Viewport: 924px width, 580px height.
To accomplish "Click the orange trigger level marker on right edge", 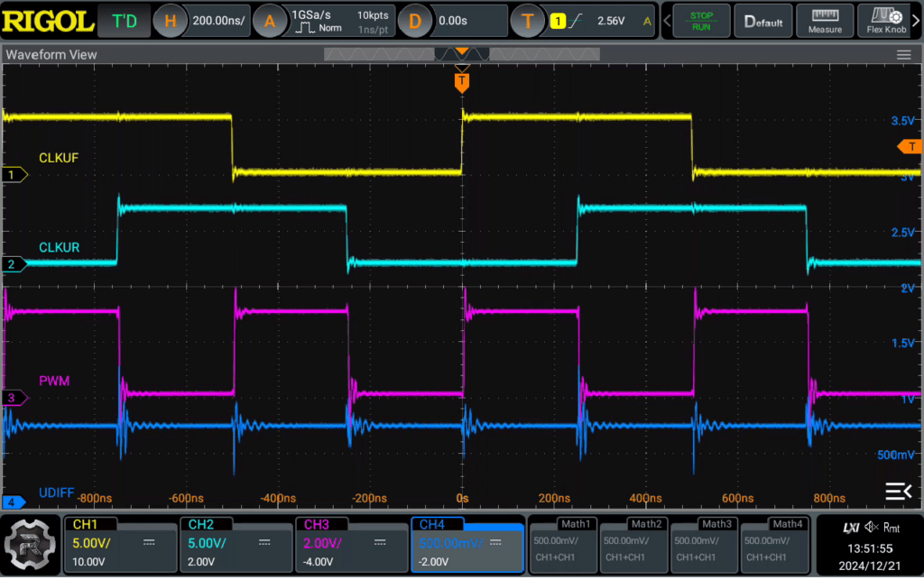I will point(910,146).
